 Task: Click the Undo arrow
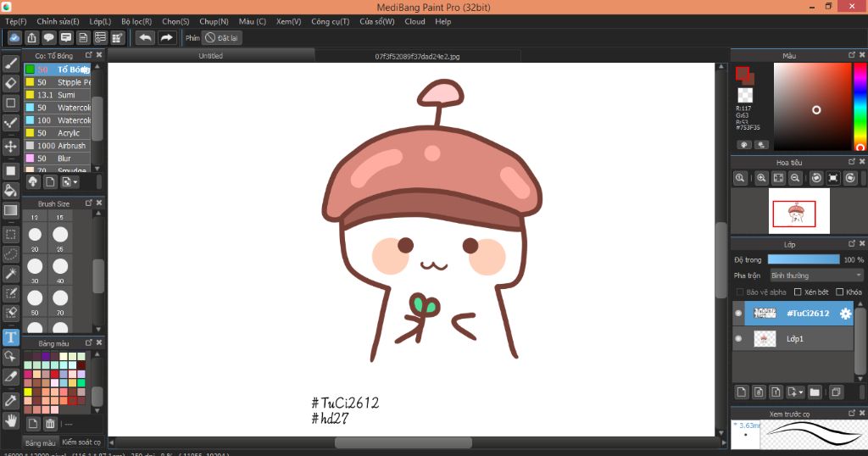[146, 37]
